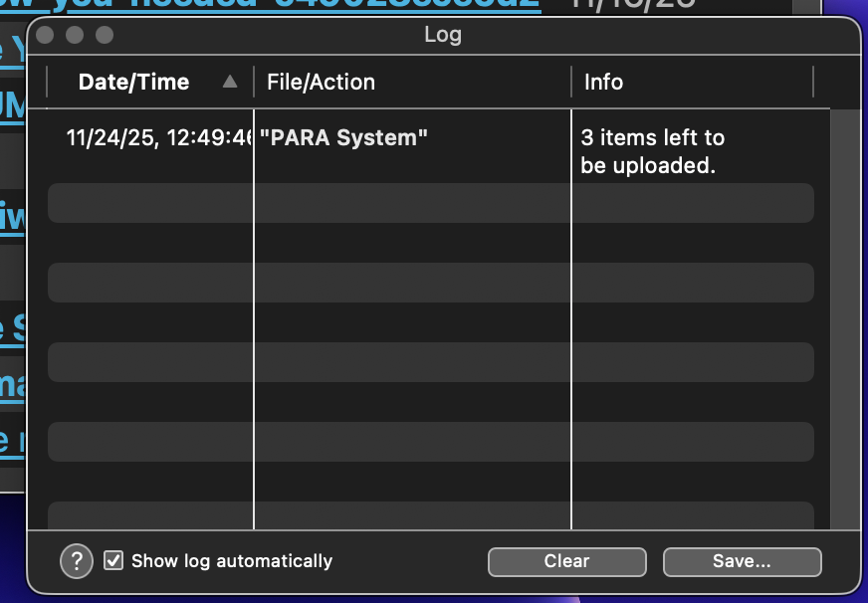The width and height of the screenshot is (868, 603).
Task: Sort the log by Date/Time column
Action: (133, 82)
